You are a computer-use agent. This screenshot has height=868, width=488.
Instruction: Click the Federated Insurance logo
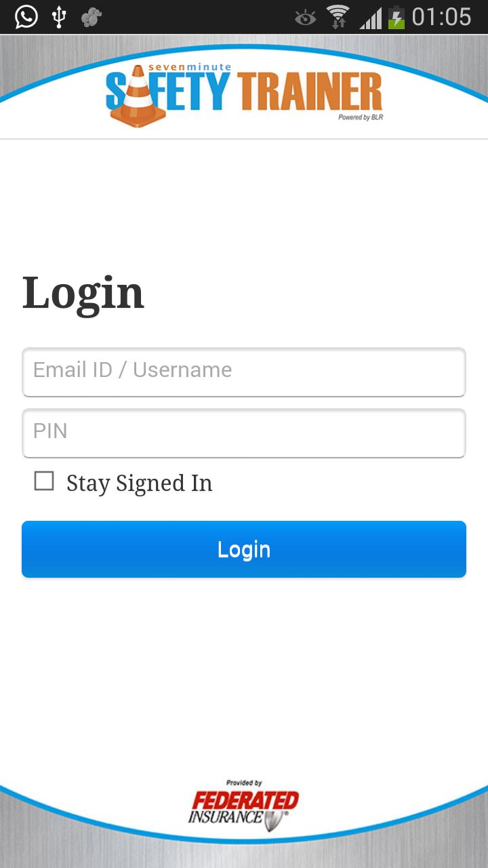point(244,807)
